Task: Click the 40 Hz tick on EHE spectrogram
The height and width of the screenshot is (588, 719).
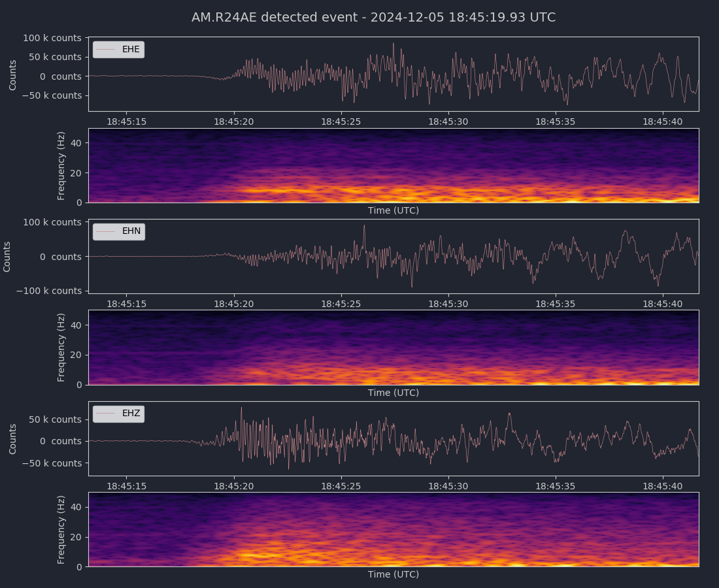Action: 76,143
